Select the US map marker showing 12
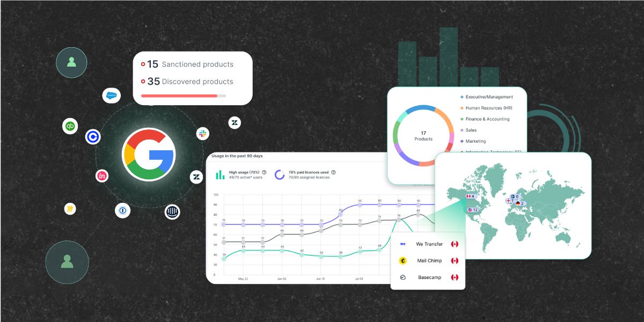This screenshot has height=322, width=644. 472,210
